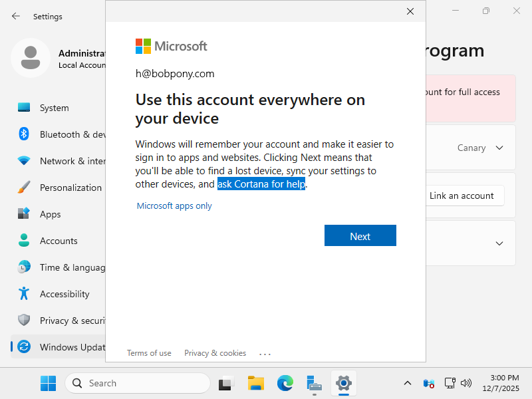Open System settings icon
This screenshot has height=399, width=532.
click(24, 108)
